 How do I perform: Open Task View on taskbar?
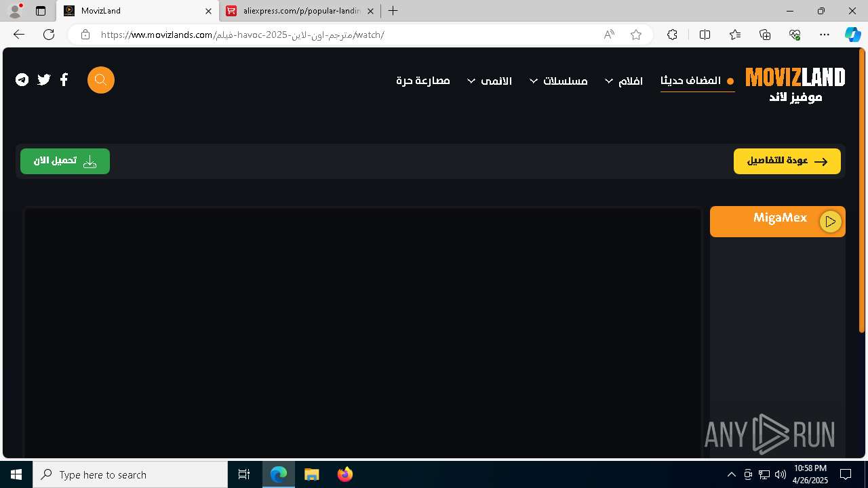pos(244,474)
